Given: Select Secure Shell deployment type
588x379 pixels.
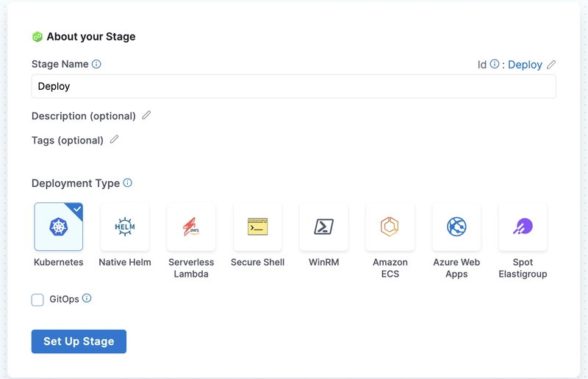Looking at the screenshot, I should (x=258, y=227).
